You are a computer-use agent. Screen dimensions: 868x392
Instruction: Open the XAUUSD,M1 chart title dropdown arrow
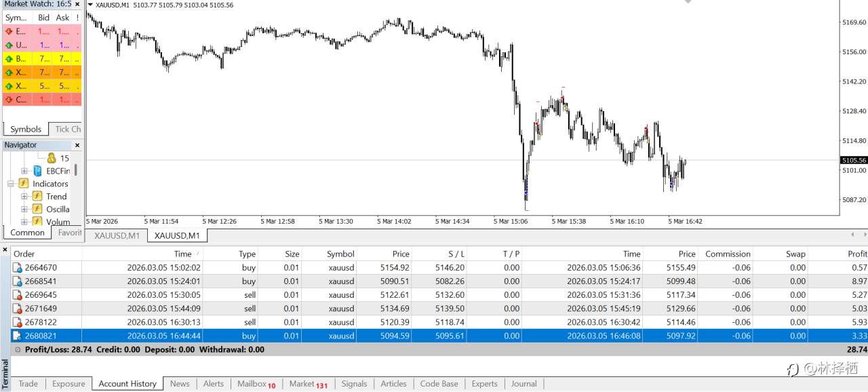(91, 5)
